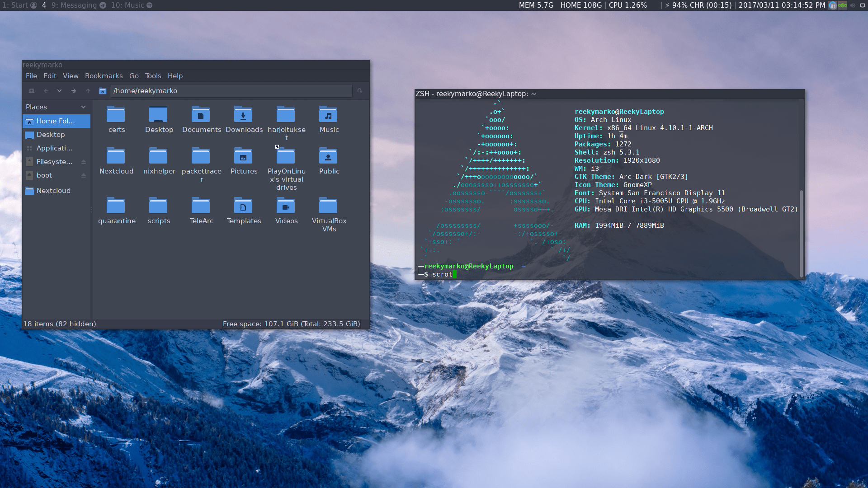Open the View menu
Screen dimensions: 868x488
pyautogui.click(x=71, y=76)
